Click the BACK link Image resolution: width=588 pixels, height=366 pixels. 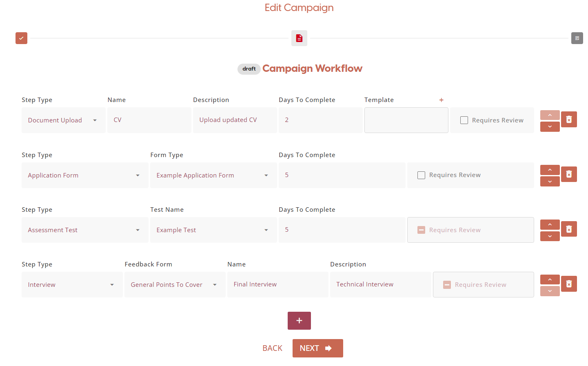coord(272,348)
